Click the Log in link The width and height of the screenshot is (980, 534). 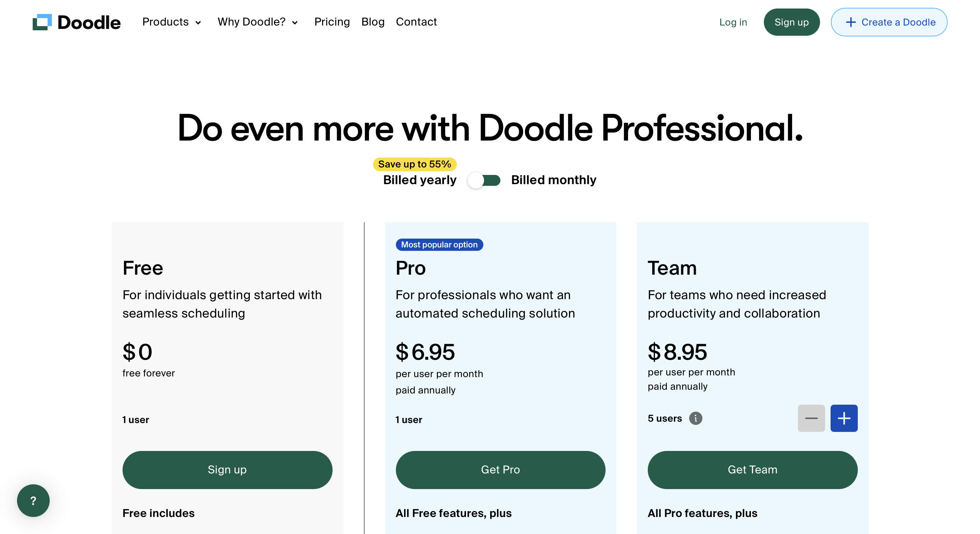click(733, 22)
